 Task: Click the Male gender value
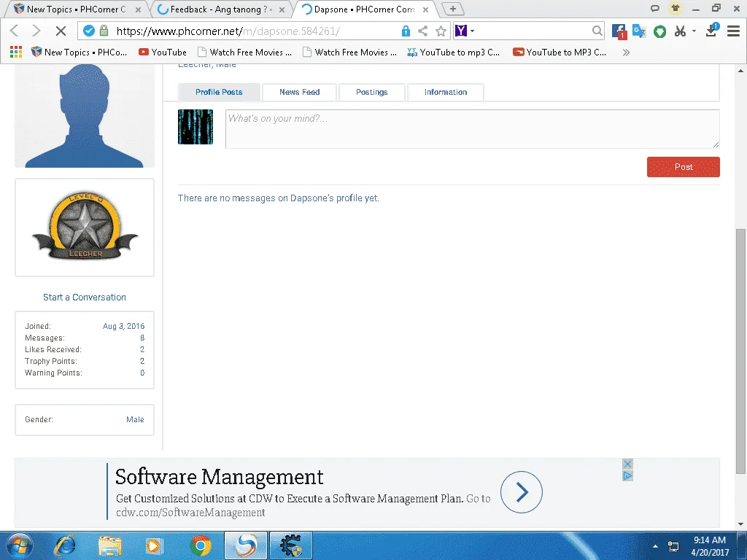(x=135, y=419)
